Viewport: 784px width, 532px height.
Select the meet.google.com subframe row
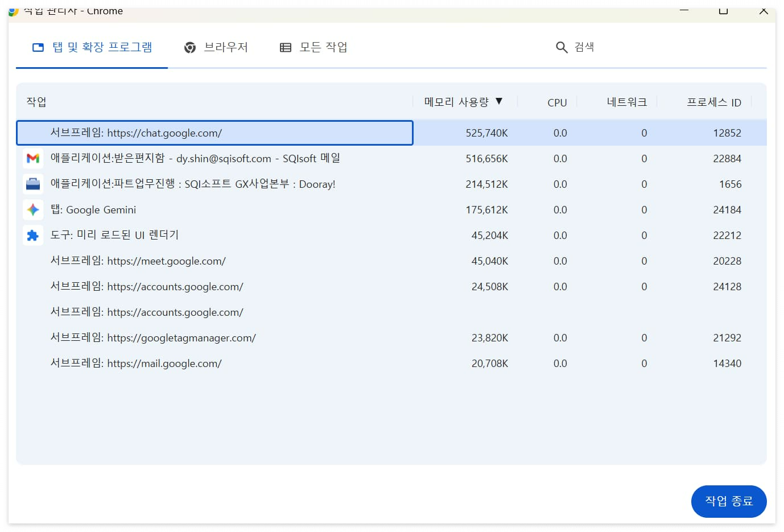391,261
